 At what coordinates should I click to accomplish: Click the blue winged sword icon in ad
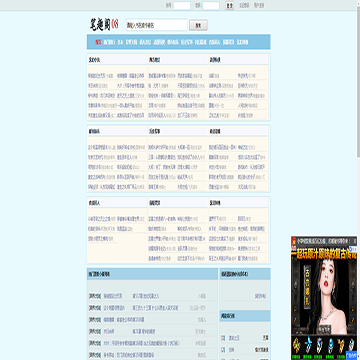coord(308,346)
